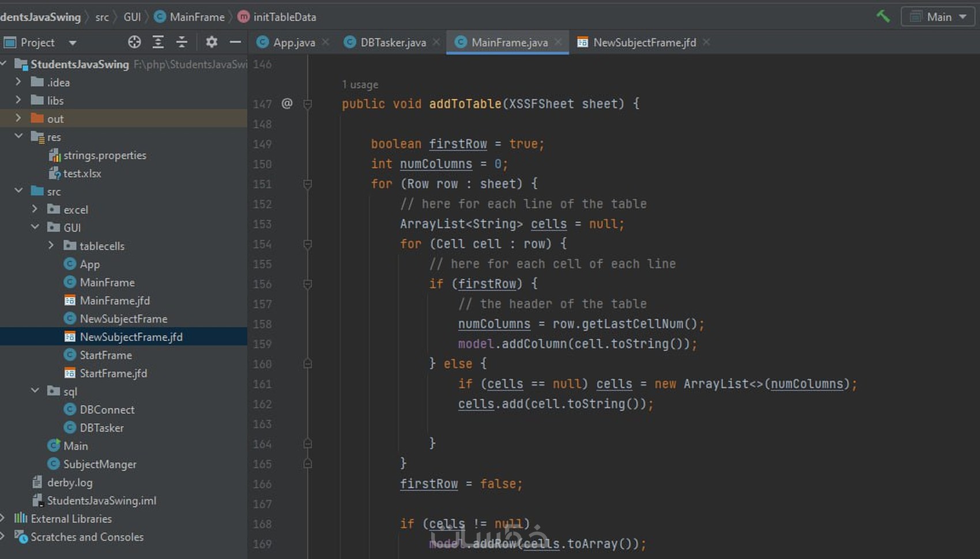This screenshot has width=980, height=559.
Task: Open the Project panel options gear icon
Action: click(212, 41)
